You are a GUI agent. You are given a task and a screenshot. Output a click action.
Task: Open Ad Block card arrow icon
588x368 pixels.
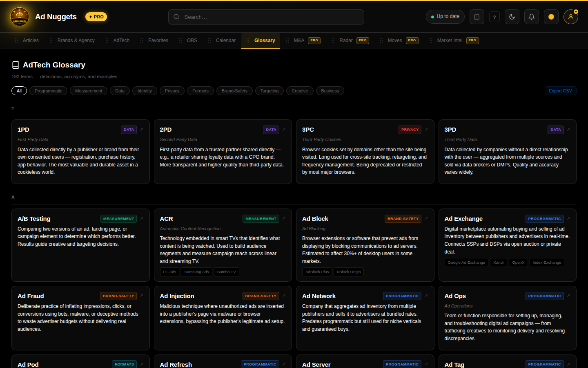click(x=426, y=219)
